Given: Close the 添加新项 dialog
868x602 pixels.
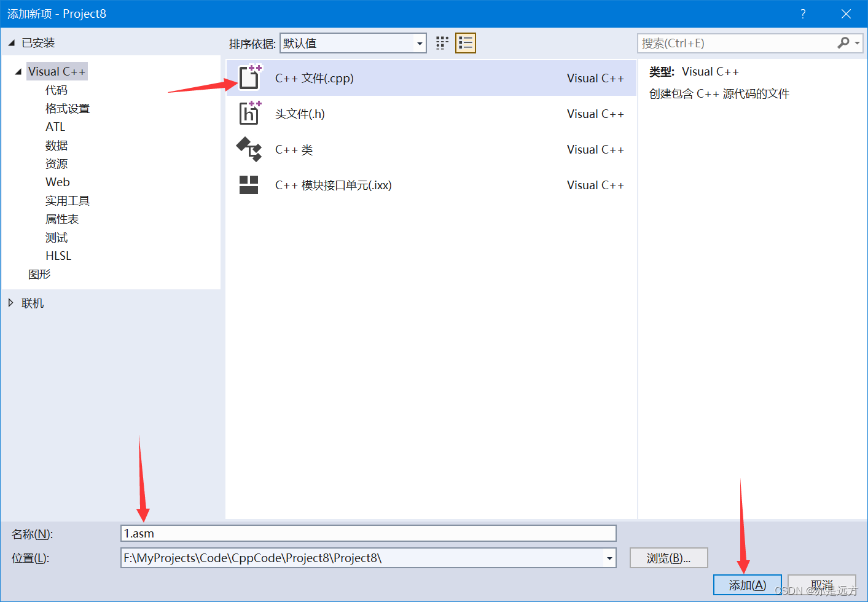Looking at the screenshot, I should tap(846, 14).
